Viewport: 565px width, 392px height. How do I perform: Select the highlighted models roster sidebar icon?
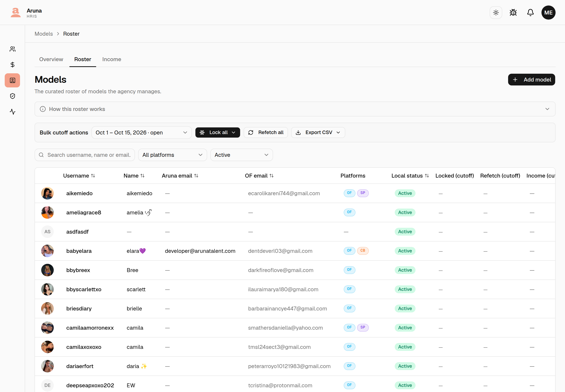point(13,80)
